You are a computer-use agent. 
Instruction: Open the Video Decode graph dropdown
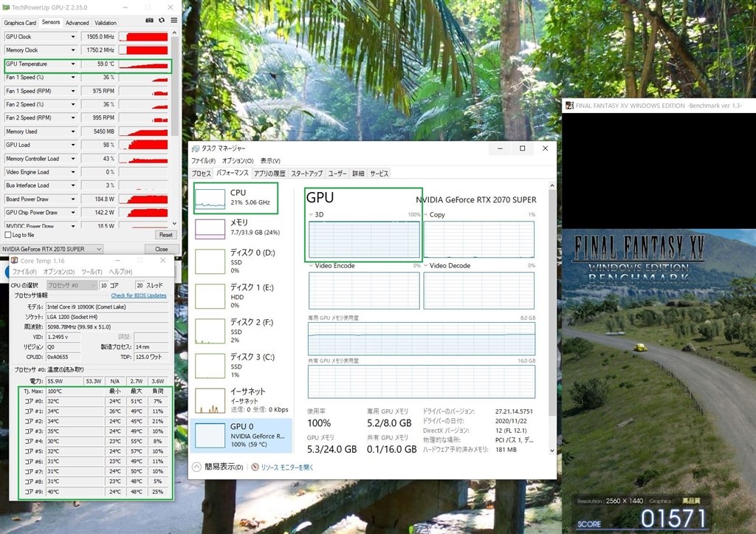(x=426, y=266)
